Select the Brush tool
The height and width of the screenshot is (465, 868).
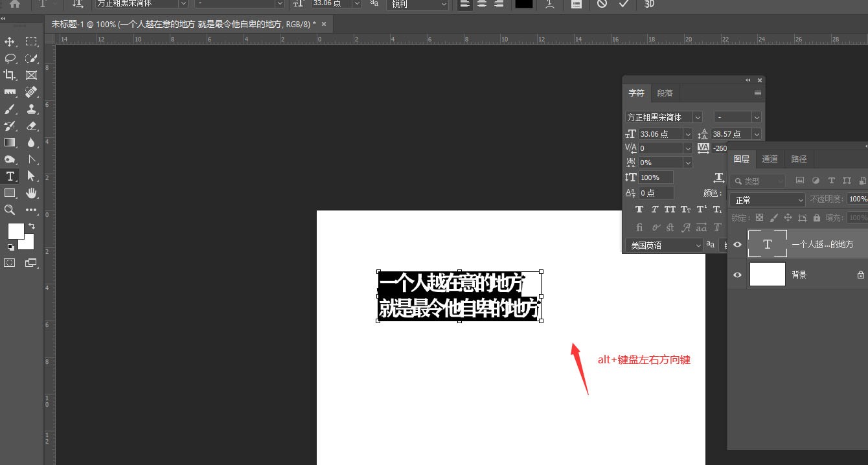[x=10, y=109]
